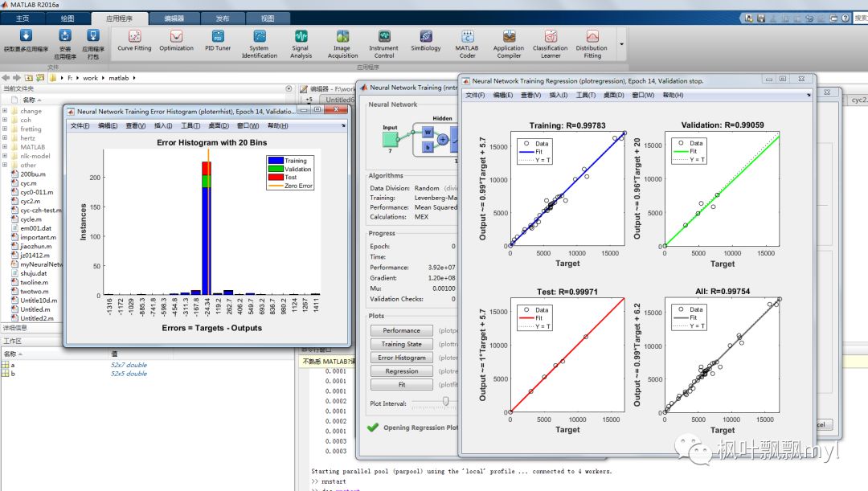Expand the apps gallery dropdown arrow
Viewport: 868px width, 491px height.
[621, 44]
